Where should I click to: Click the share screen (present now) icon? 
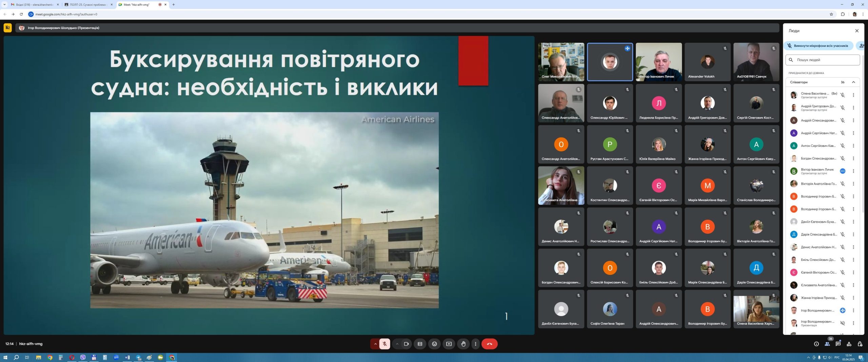pos(449,344)
